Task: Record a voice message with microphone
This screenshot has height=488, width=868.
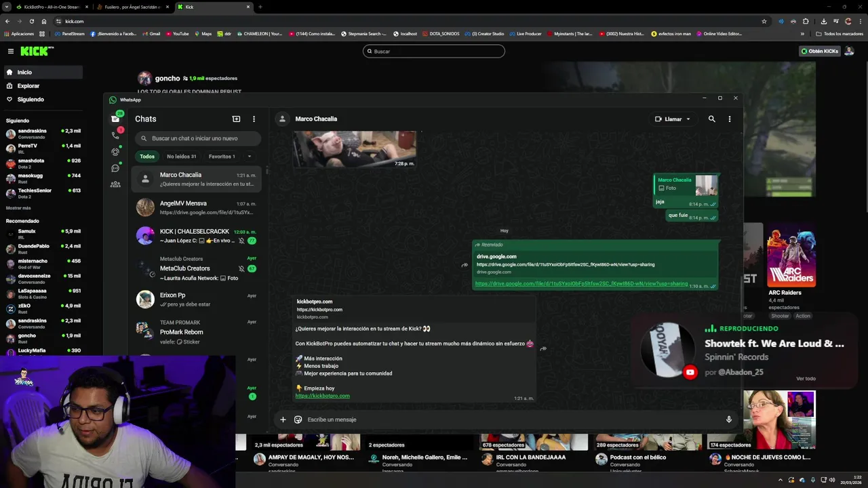Action: (729, 420)
